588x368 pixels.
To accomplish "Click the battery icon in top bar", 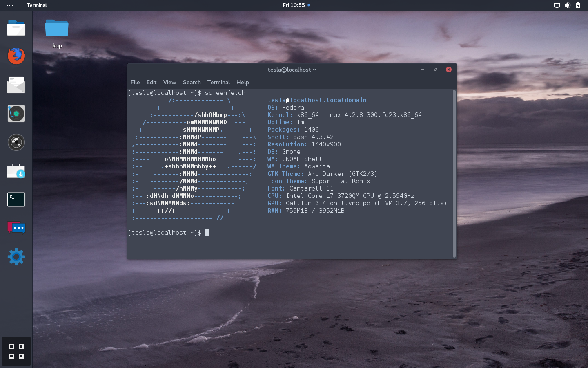I will [x=578, y=5].
